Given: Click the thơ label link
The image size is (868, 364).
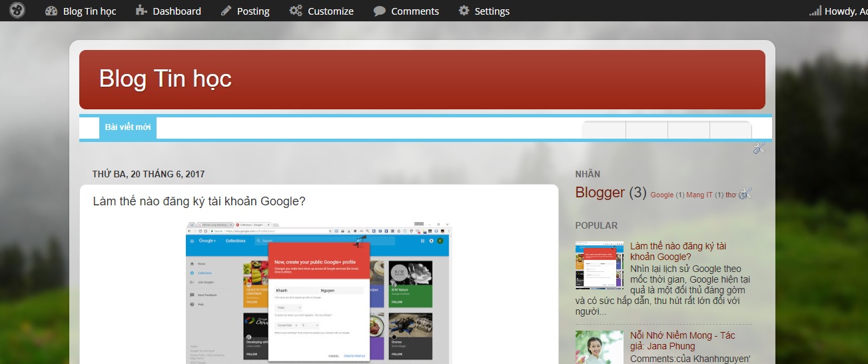Looking at the screenshot, I should 731,195.
